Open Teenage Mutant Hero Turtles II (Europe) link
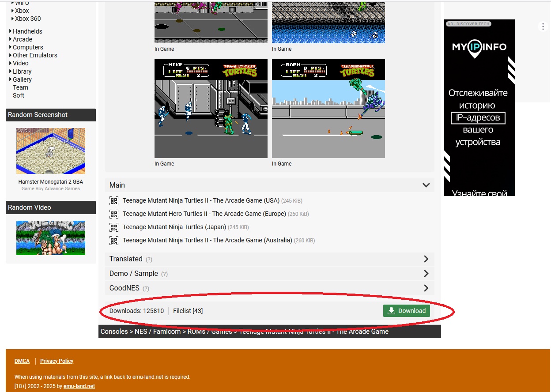The height and width of the screenshot is (392, 551). (204, 214)
